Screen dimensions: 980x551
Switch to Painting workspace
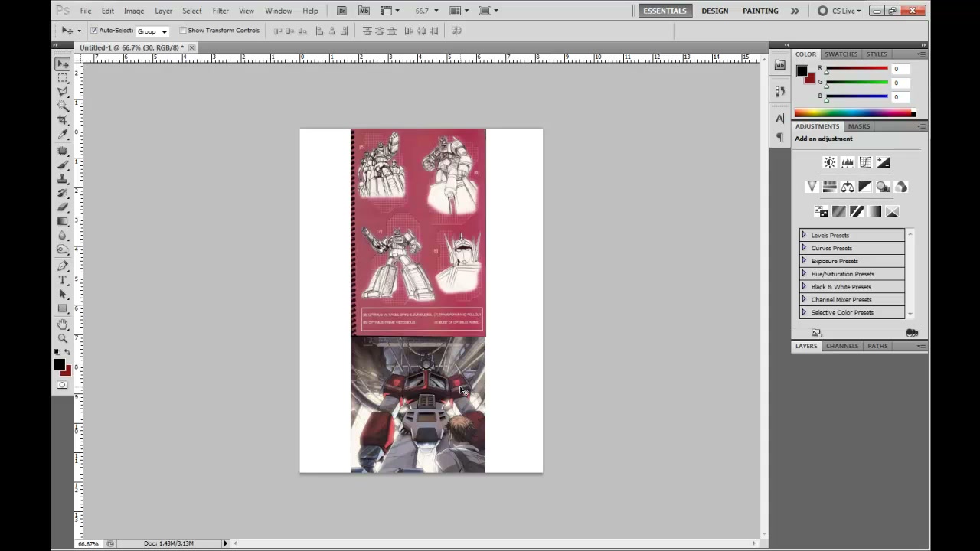point(760,11)
